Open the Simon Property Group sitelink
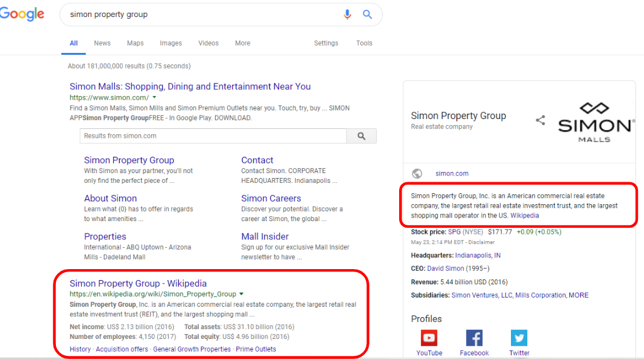Viewport: 644px width, 359px height. 129,160
